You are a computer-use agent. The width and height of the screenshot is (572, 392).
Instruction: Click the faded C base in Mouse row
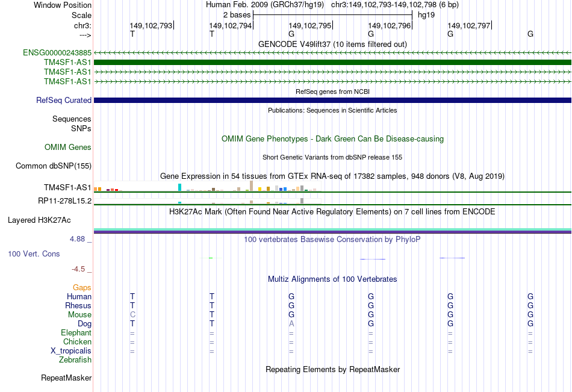click(132, 314)
